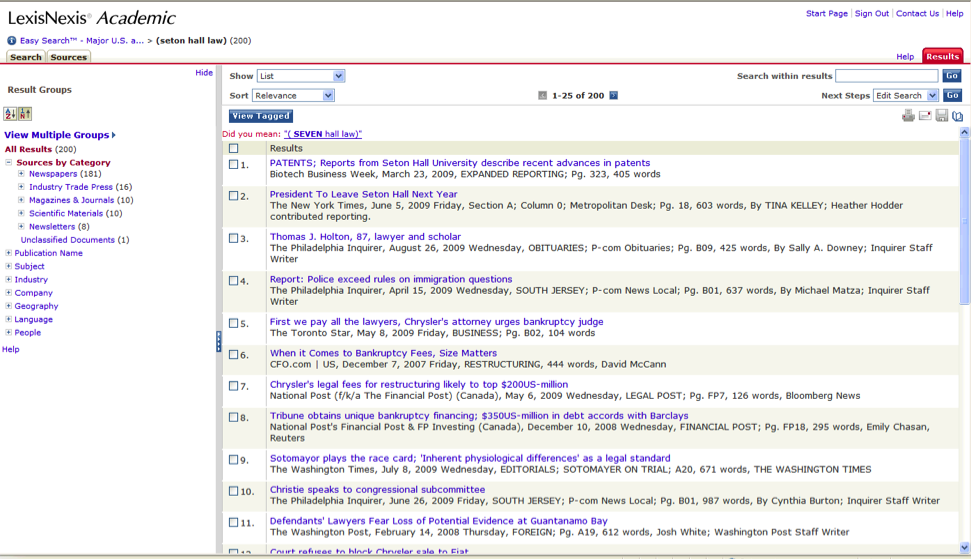
Task: Click Go beside Search within results
Action: [952, 76]
